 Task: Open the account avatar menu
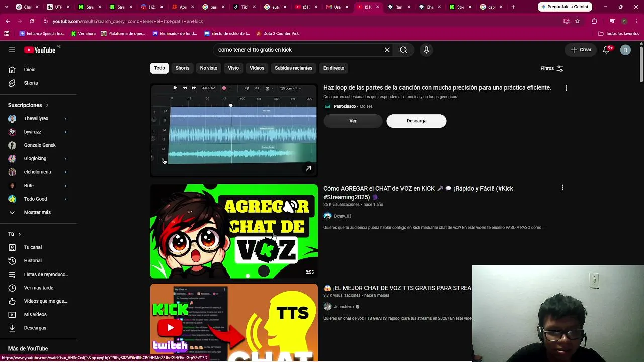[625, 50]
